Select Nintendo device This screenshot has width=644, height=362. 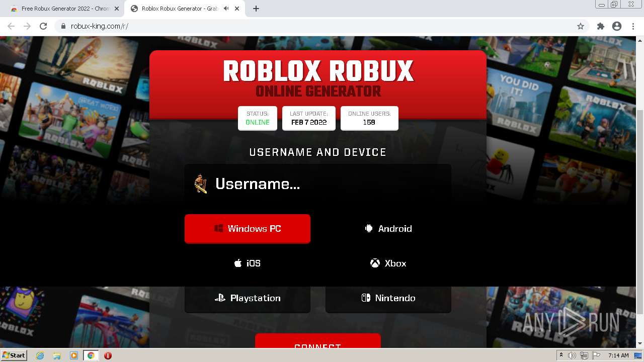click(388, 298)
